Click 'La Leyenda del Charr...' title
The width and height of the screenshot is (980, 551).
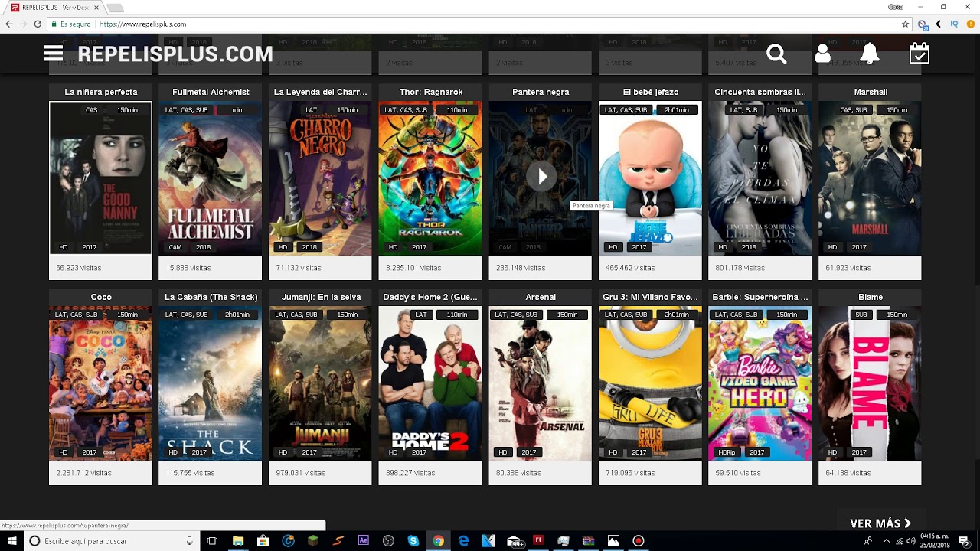(320, 92)
